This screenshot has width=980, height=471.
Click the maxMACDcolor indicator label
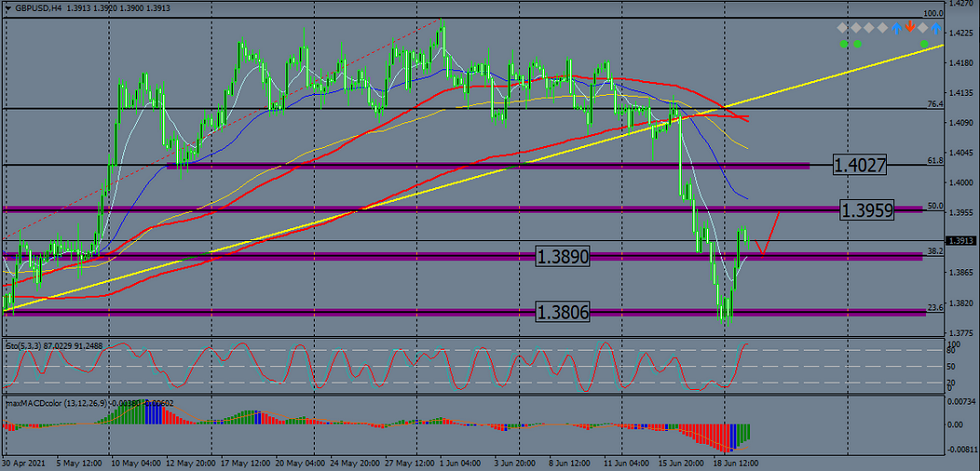pos(40,404)
